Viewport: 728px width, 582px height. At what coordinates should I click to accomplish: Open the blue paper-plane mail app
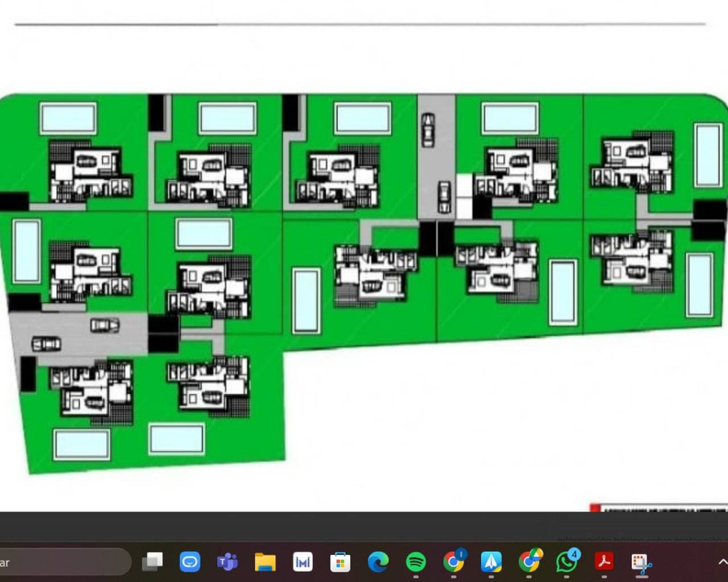(491, 562)
